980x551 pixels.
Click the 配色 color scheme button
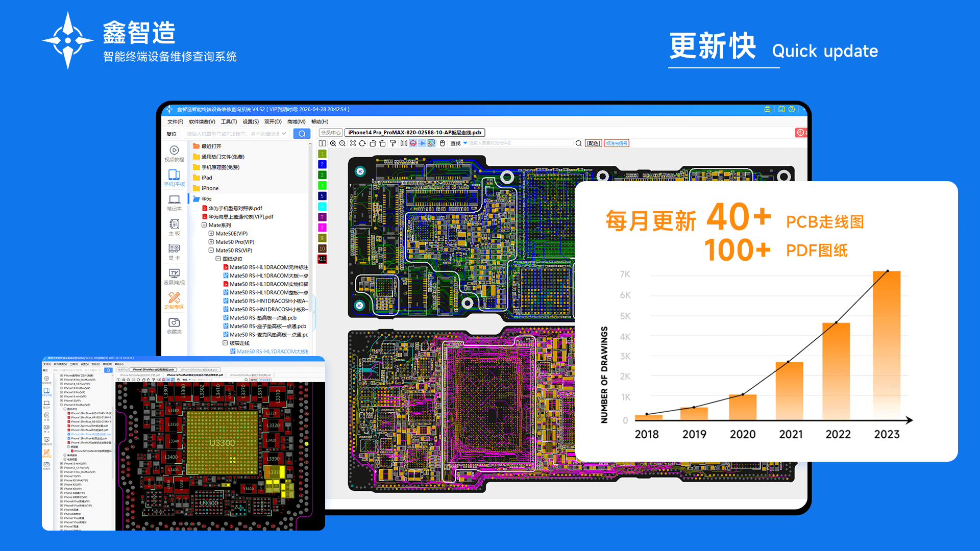593,143
